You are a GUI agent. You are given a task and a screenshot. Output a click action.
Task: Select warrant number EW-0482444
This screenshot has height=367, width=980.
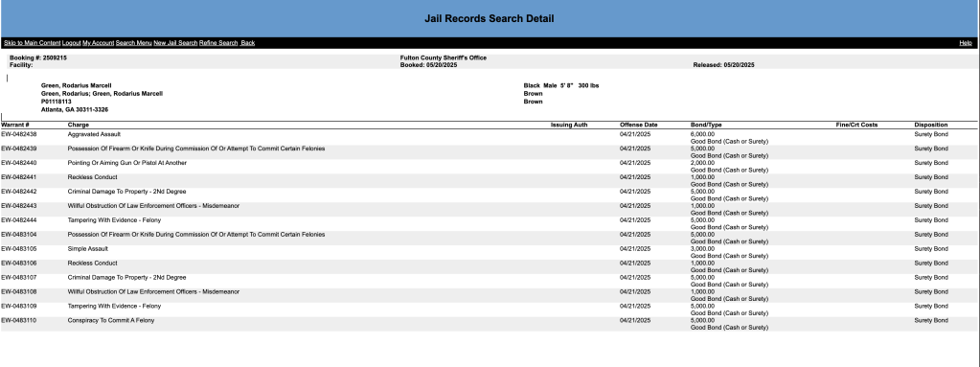pyautogui.click(x=19, y=220)
